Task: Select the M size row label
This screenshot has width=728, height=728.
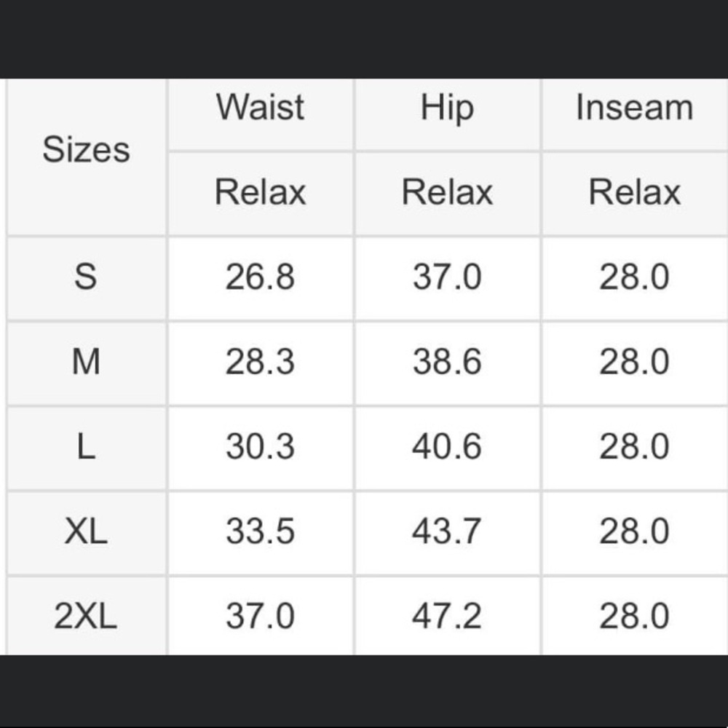Action: pos(86,362)
